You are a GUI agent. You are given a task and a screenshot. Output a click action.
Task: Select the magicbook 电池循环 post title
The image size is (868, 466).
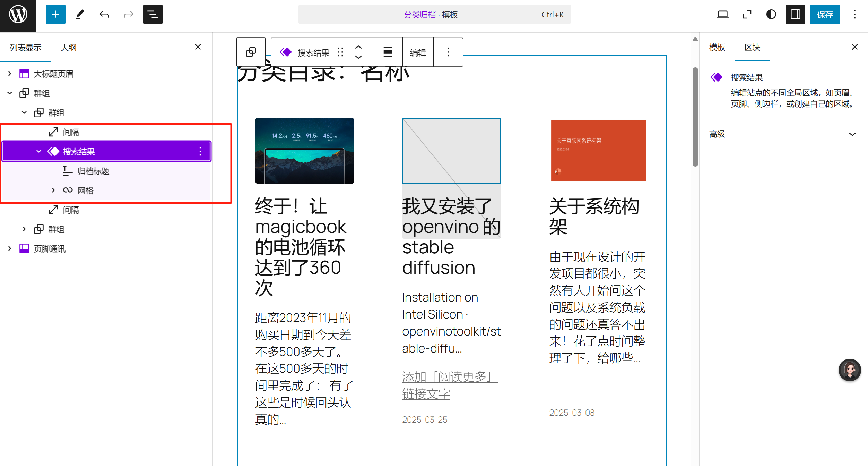click(x=301, y=247)
